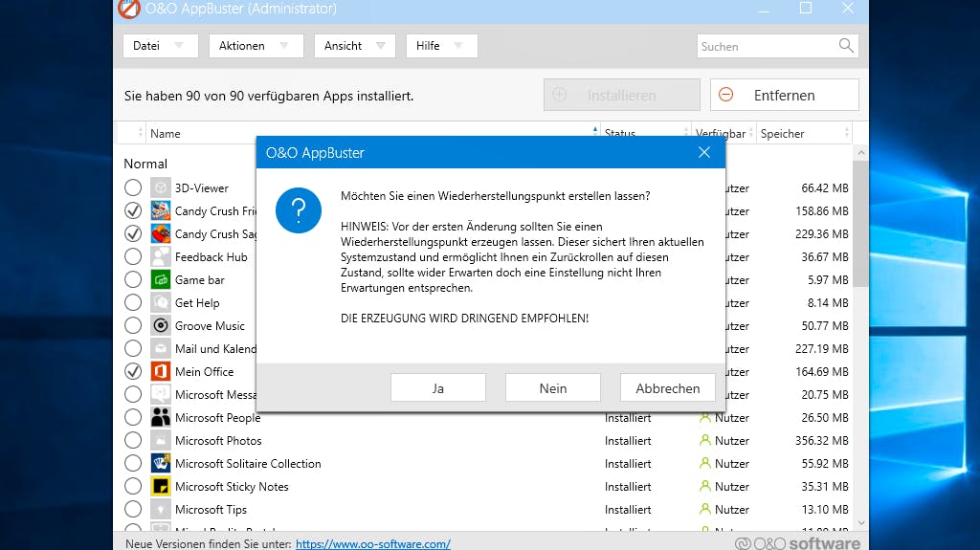The image size is (980, 550).
Task: Click the 3D-Viewer app icon
Action: click(x=161, y=187)
